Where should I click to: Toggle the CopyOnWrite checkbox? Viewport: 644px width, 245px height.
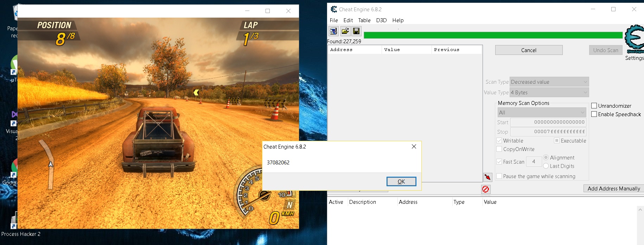[x=499, y=149]
